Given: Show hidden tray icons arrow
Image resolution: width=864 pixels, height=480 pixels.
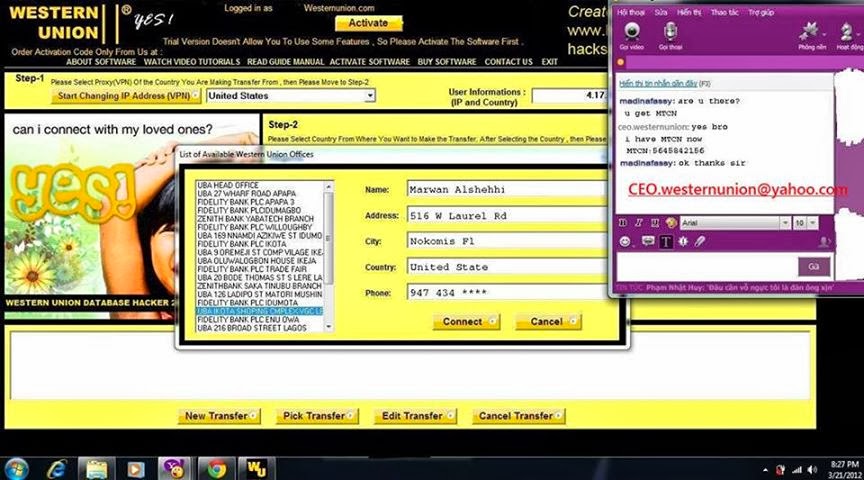Looking at the screenshot, I should tap(765, 470).
